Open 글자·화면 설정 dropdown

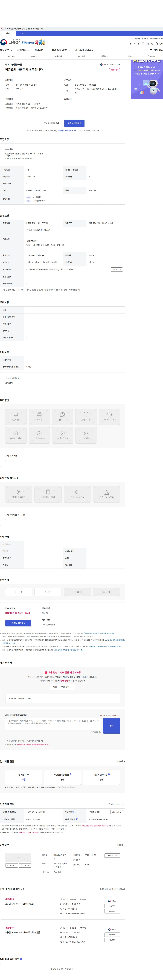tap(156, 38)
